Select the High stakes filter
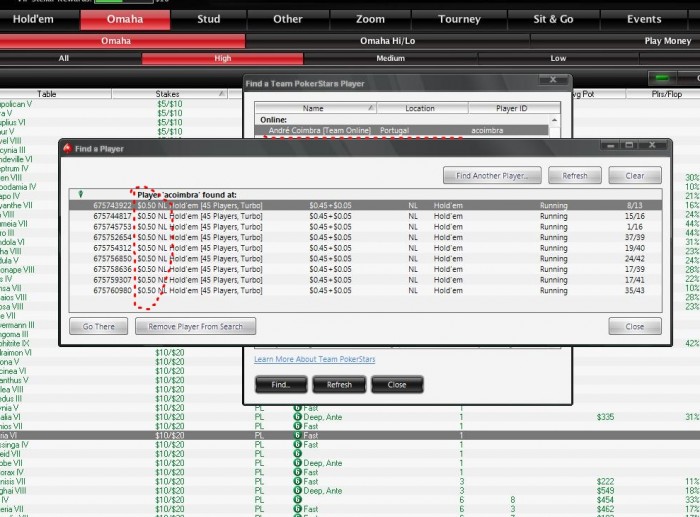The image size is (700, 517). [x=222, y=58]
